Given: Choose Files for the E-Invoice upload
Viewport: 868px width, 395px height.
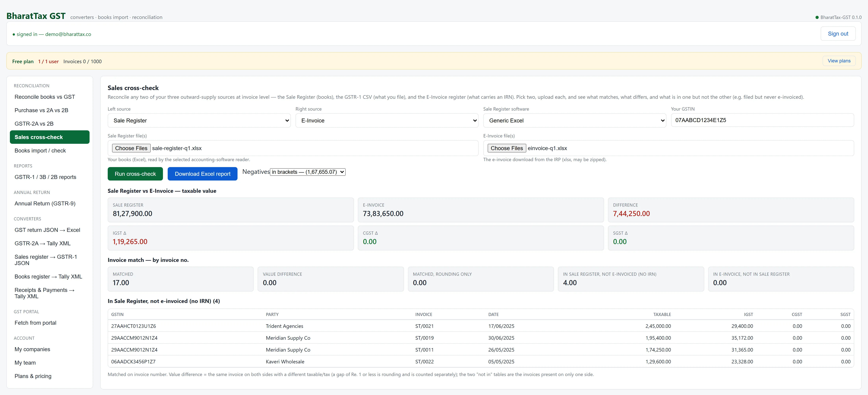Looking at the screenshot, I should (x=507, y=148).
